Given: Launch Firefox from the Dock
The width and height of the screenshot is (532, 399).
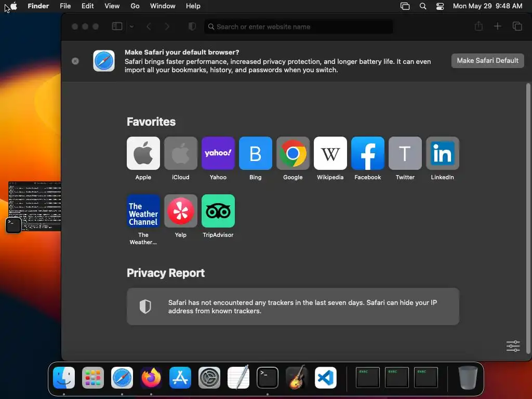Looking at the screenshot, I should point(151,377).
